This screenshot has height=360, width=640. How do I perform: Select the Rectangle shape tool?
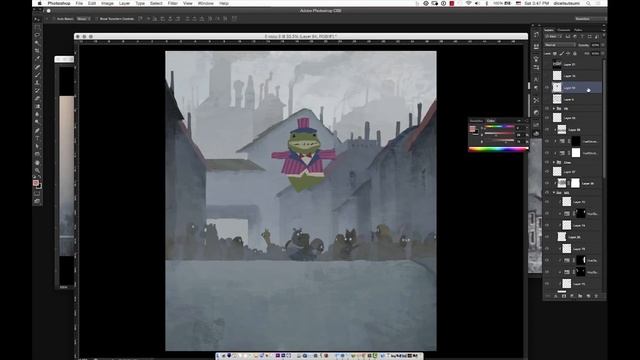click(x=37, y=154)
